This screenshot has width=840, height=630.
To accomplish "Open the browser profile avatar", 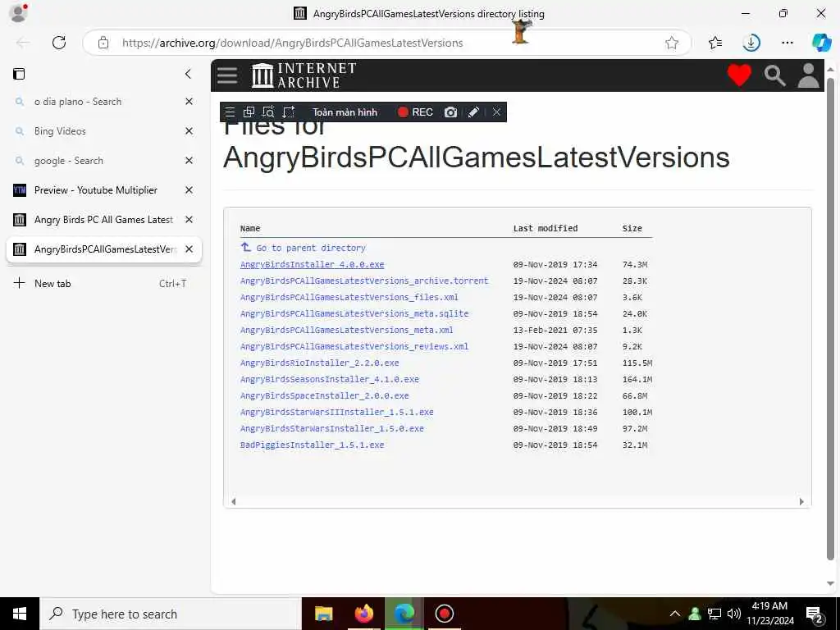I will point(18,13).
